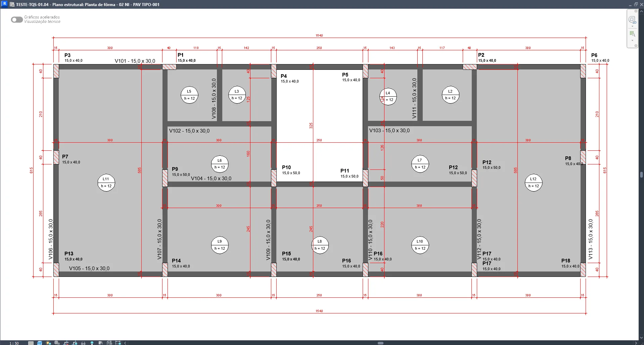Toggle the Sun Path icon

click(48, 343)
